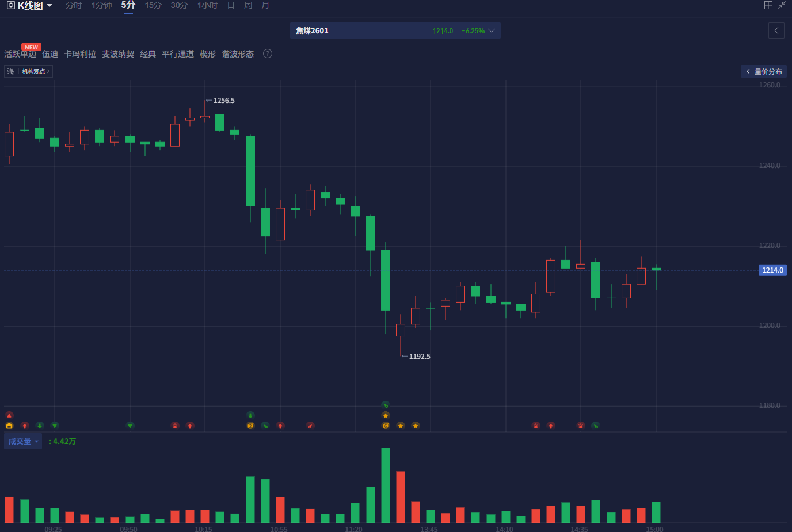Click the star marker right of number 6

pyautogui.click(x=401, y=426)
